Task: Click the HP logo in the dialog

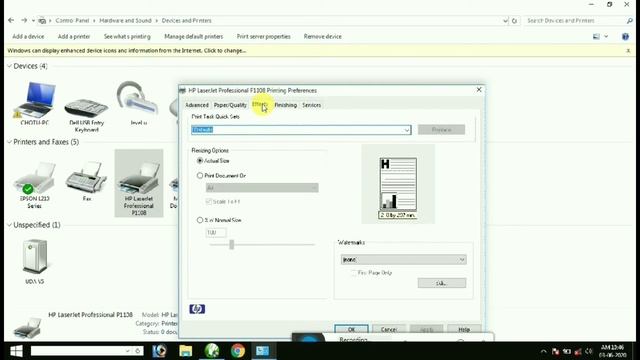Action: pyautogui.click(x=197, y=309)
